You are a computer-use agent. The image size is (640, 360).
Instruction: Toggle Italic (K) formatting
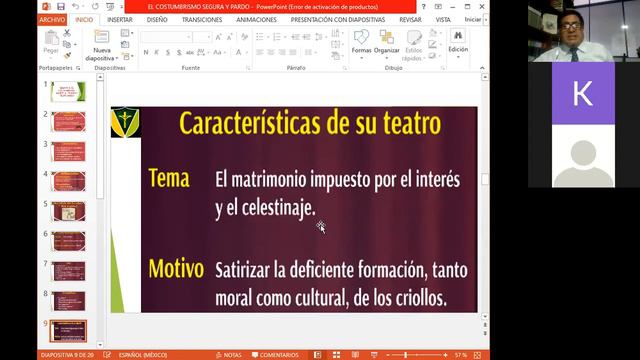(x=156, y=52)
